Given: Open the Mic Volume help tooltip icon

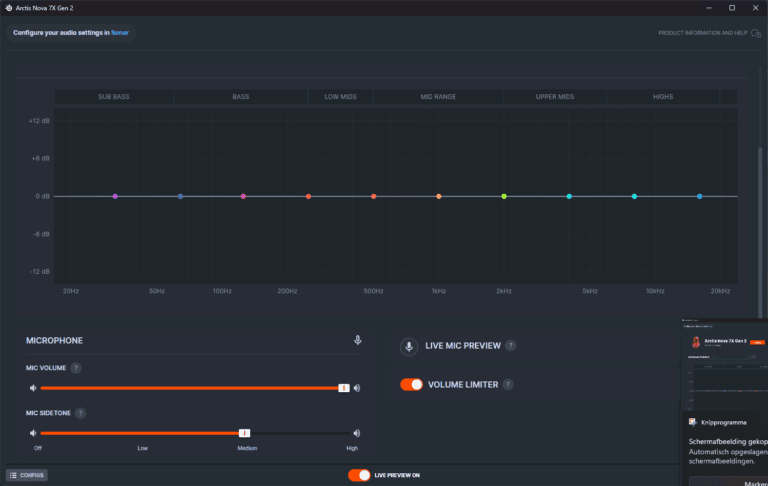Looking at the screenshot, I should (76, 368).
